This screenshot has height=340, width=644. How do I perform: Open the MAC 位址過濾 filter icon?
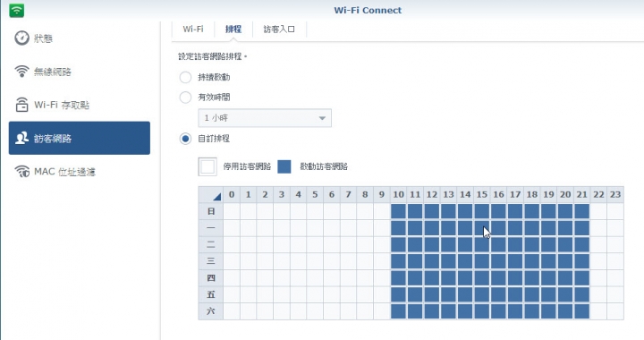pos(21,171)
